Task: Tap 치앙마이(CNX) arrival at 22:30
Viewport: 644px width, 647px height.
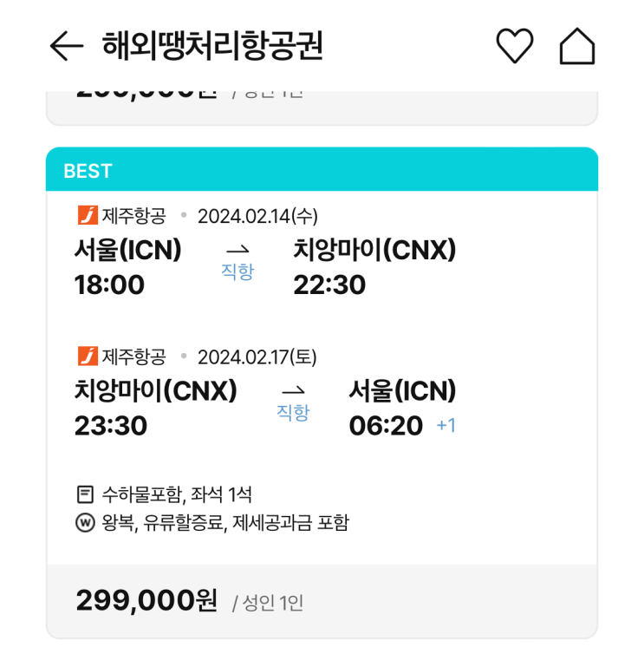Action: tap(374, 250)
